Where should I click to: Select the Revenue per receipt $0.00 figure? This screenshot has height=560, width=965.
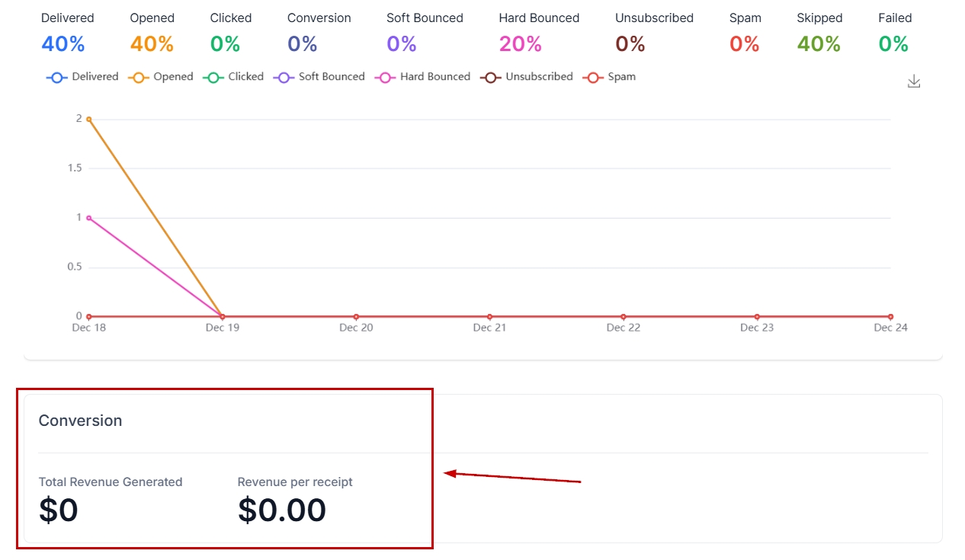282,510
